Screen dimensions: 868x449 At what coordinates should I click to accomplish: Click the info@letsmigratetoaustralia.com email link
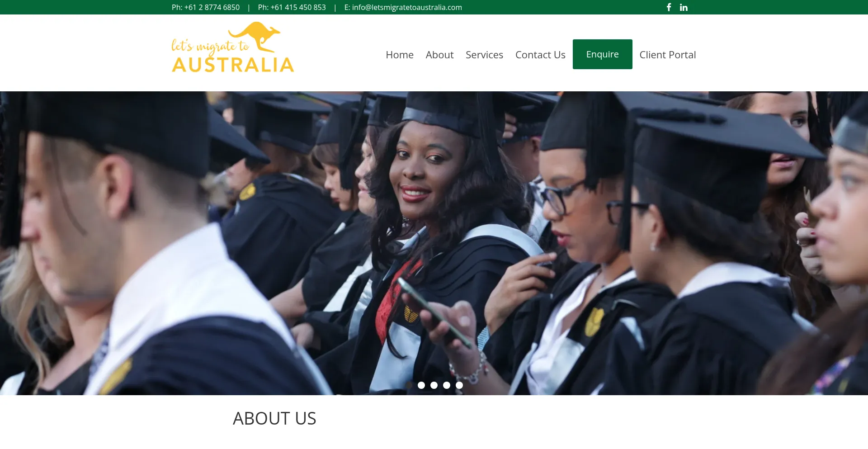click(x=407, y=7)
